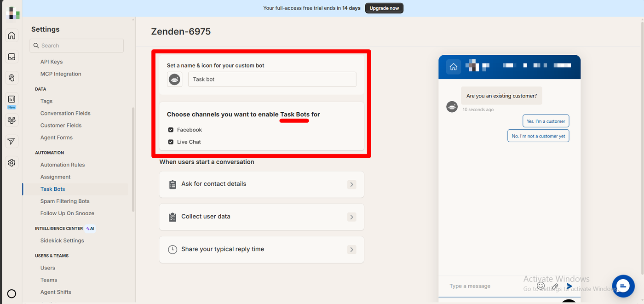Screen dimensions: 644x304
Task: Open Tags under Data section
Action: tap(46, 101)
